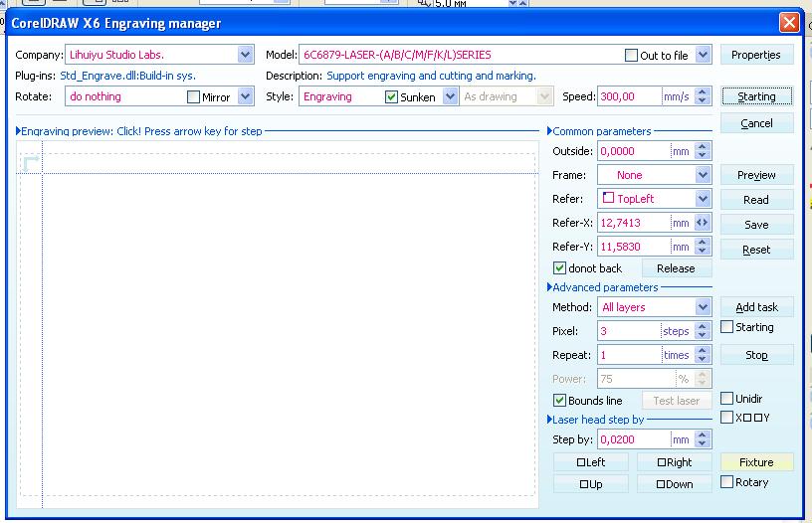
Task: Adjust the Speed spinner arrows
Action: pos(703,96)
